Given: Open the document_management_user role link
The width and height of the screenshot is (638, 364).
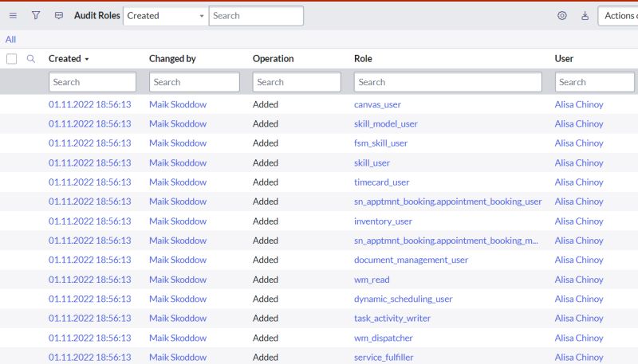Looking at the screenshot, I should (411, 260).
